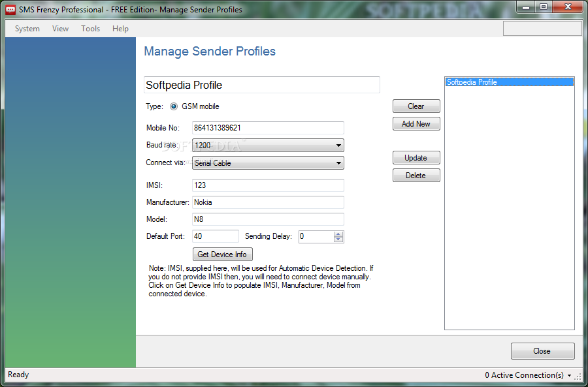
Task: Click the Update button
Action: pyautogui.click(x=416, y=158)
